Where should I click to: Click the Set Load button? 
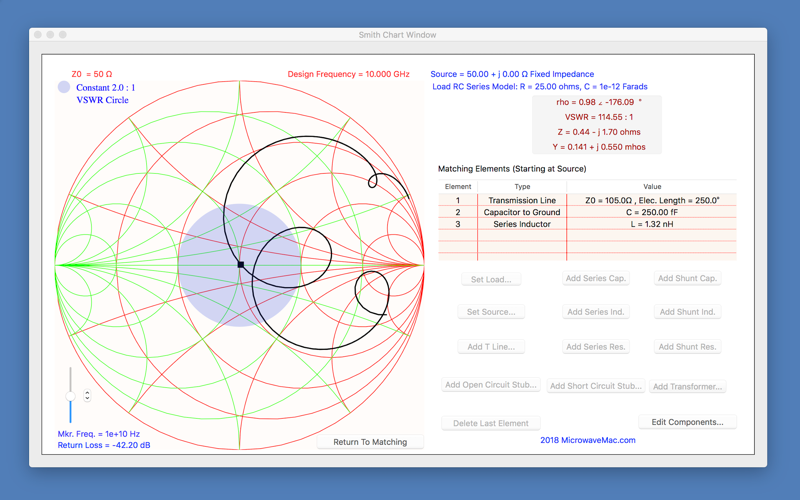pos(491,279)
